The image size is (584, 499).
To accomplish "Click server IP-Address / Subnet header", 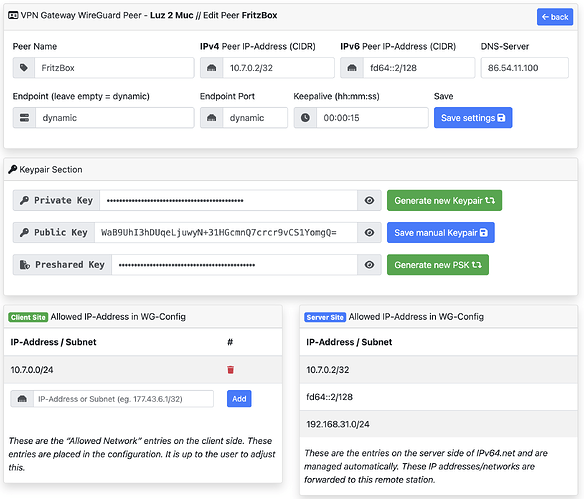I will point(349,342).
